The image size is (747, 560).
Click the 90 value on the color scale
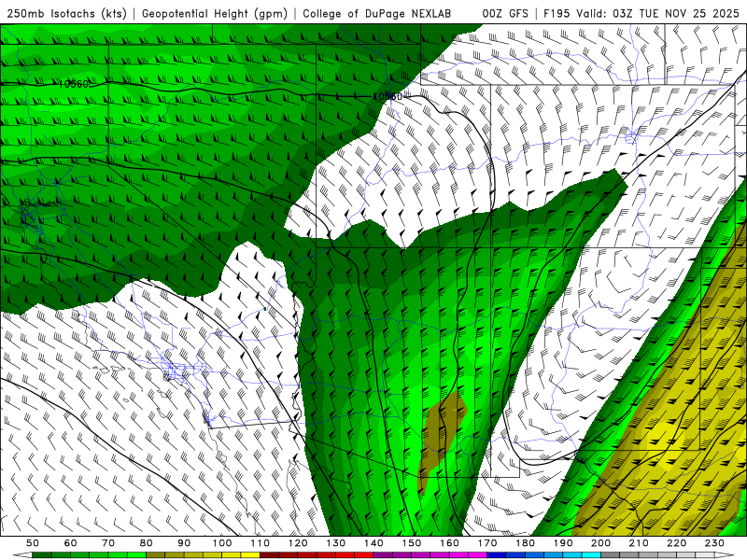pyautogui.click(x=184, y=543)
